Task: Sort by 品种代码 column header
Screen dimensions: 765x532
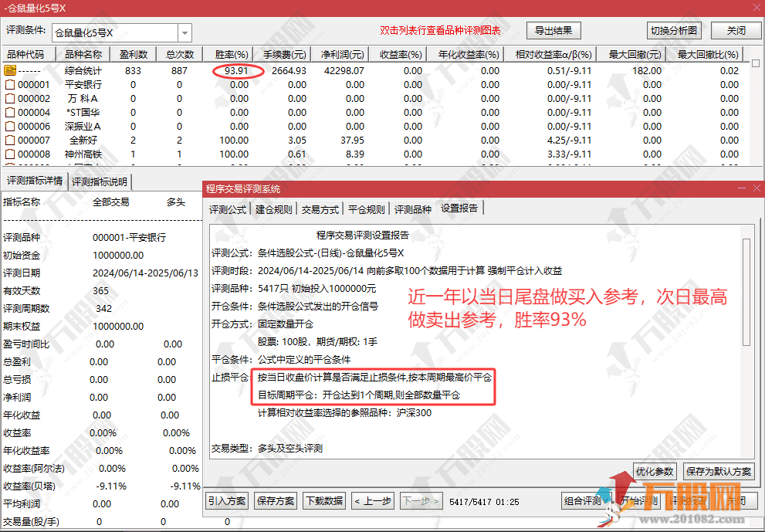Action: tap(29, 54)
